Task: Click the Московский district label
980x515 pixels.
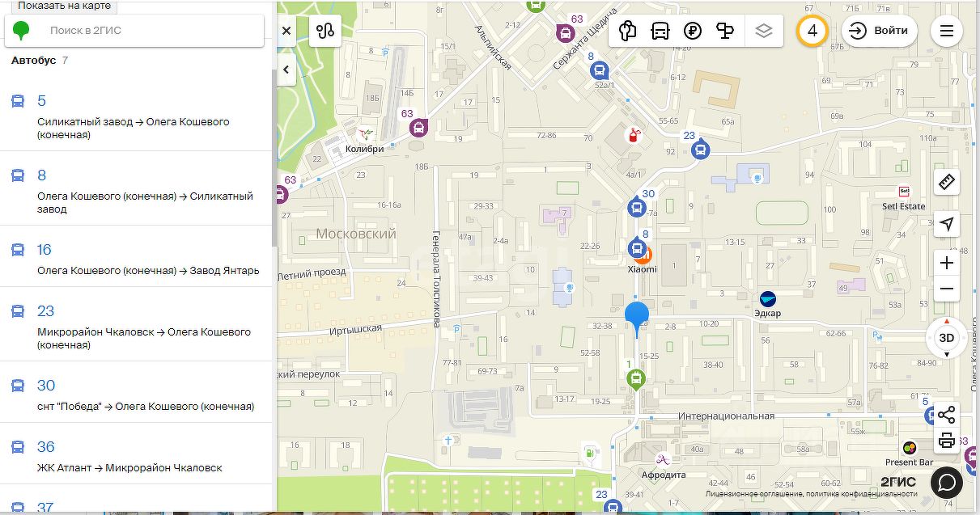Action: pos(356,234)
